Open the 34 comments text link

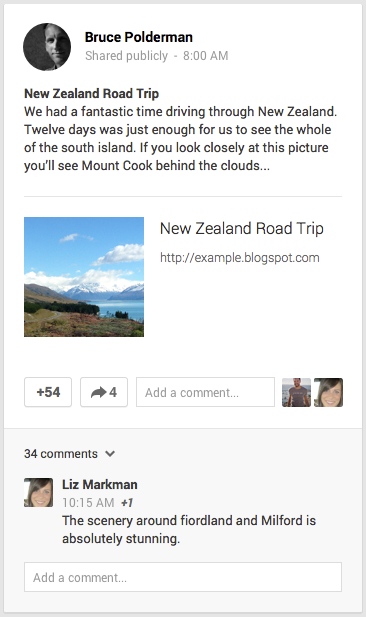(x=61, y=454)
